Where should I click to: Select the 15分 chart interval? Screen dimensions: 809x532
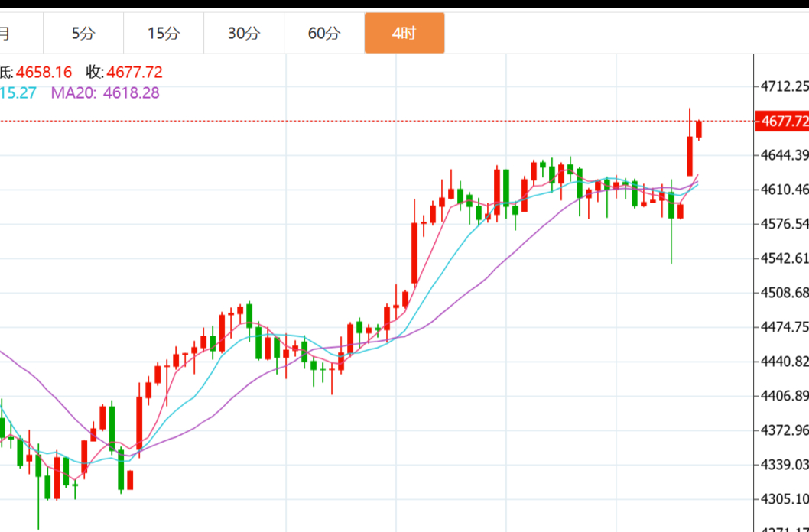coord(164,33)
